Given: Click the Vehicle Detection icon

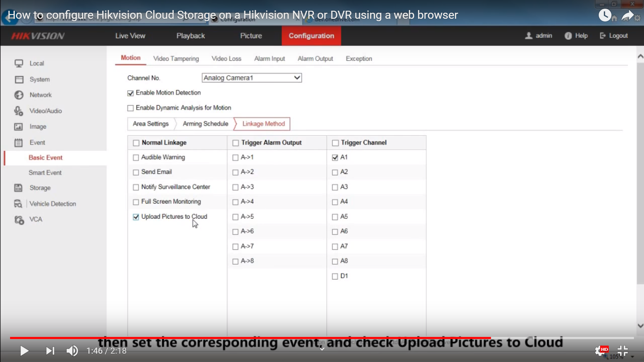Looking at the screenshot, I should coord(18,204).
